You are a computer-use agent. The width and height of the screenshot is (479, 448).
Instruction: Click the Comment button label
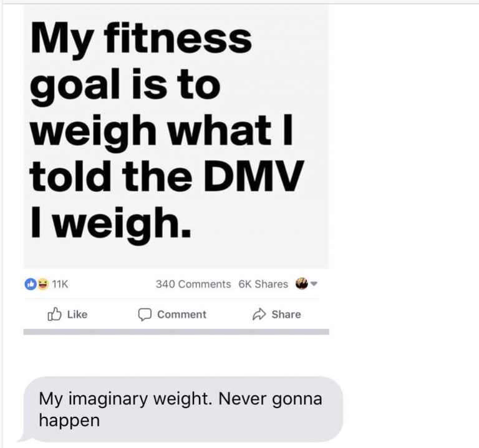(x=181, y=314)
